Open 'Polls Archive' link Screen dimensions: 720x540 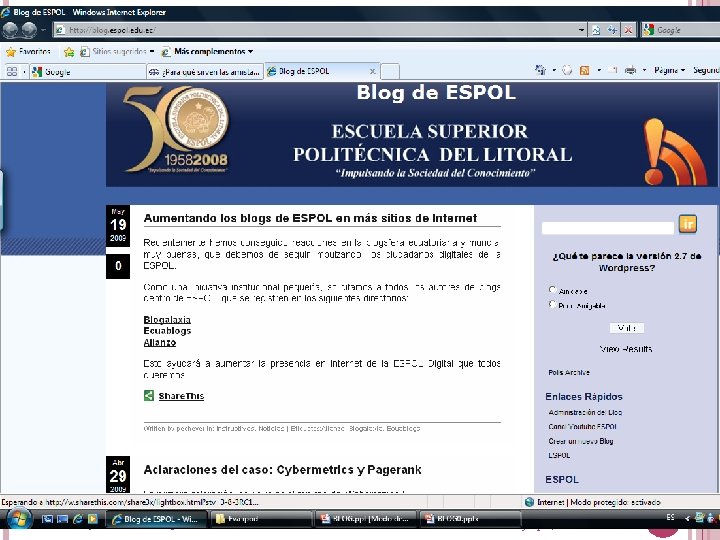pyautogui.click(x=569, y=372)
